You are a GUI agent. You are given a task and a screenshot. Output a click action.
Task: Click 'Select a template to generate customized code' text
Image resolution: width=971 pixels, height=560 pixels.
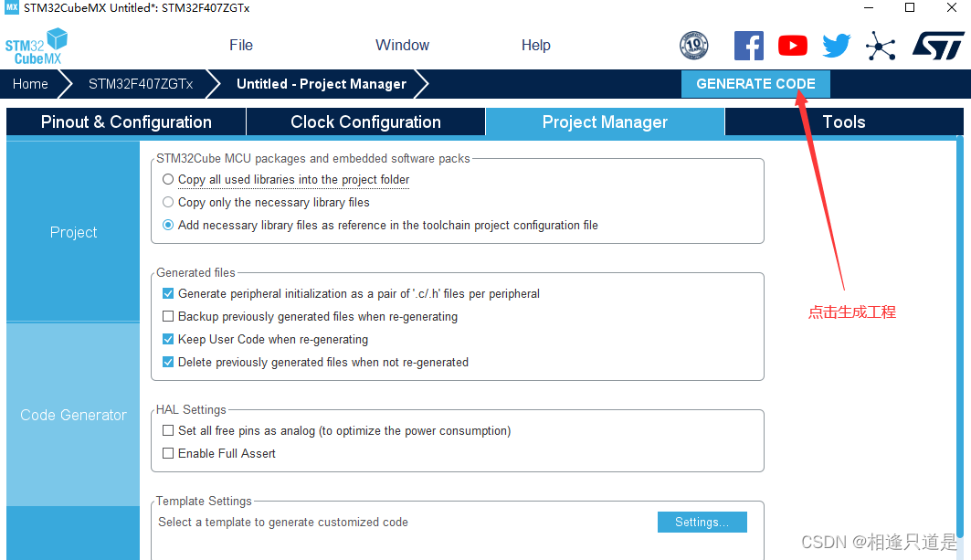283,523
